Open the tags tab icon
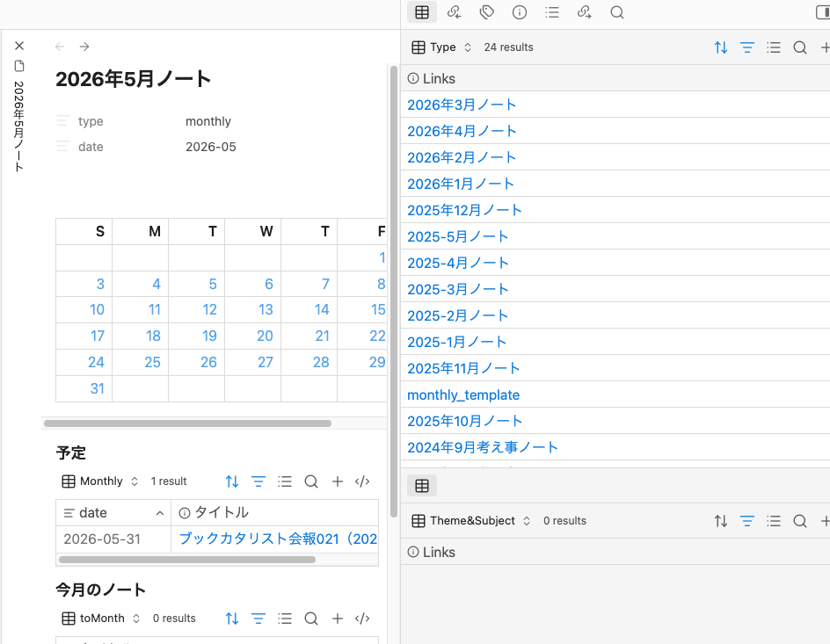830x644 pixels. pos(487,12)
